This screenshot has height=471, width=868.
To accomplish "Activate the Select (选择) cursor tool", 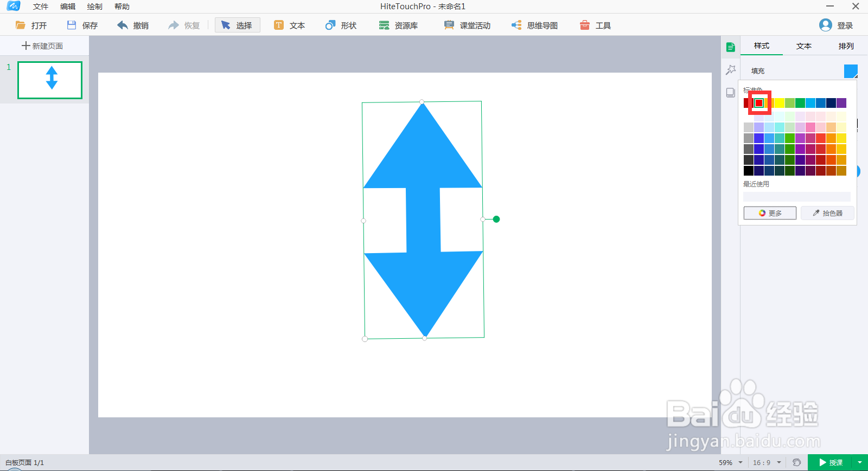I will (237, 25).
